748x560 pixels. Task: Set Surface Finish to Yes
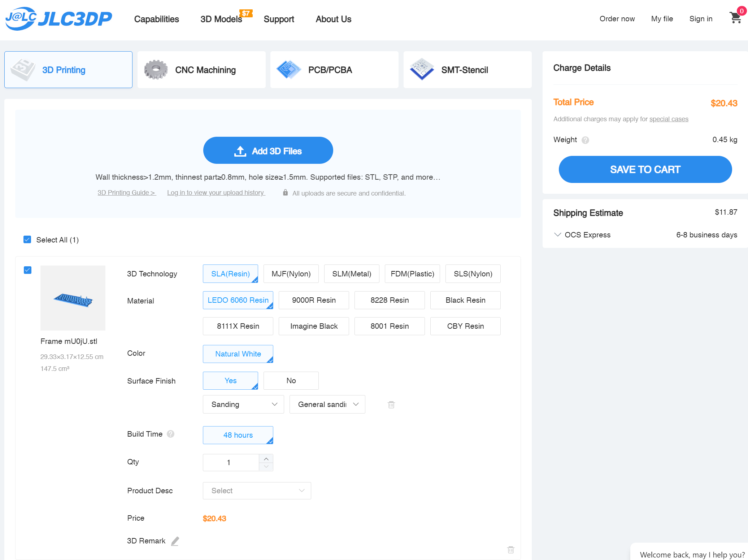pyautogui.click(x=230, y=381)
